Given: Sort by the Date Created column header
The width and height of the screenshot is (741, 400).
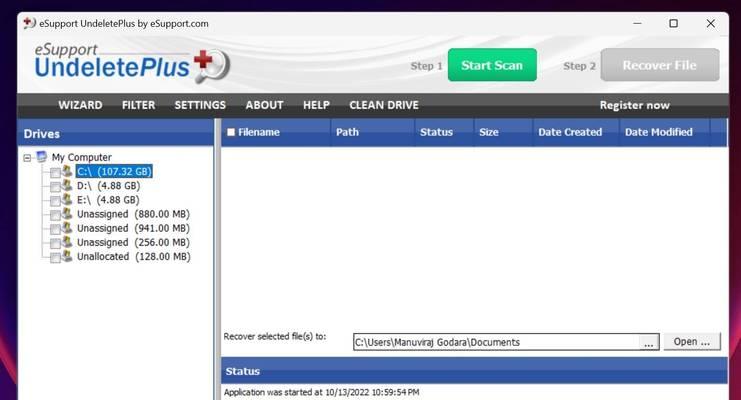Looking at the screenshot, I should (576, 132).
